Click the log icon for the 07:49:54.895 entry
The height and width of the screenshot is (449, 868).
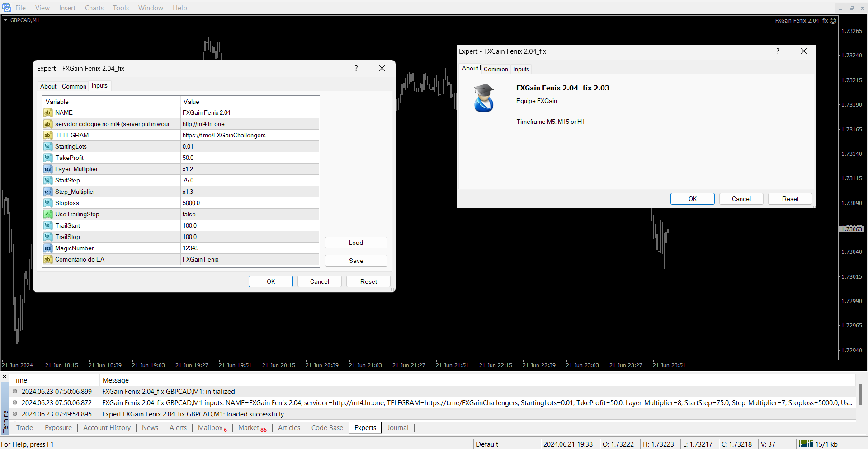tap(15, 414)
